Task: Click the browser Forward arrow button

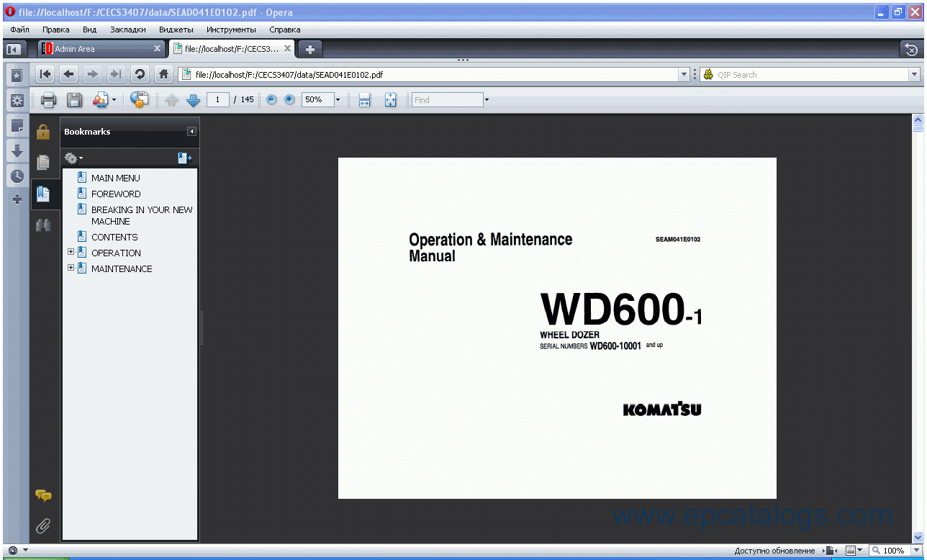Action: [92, 74]
